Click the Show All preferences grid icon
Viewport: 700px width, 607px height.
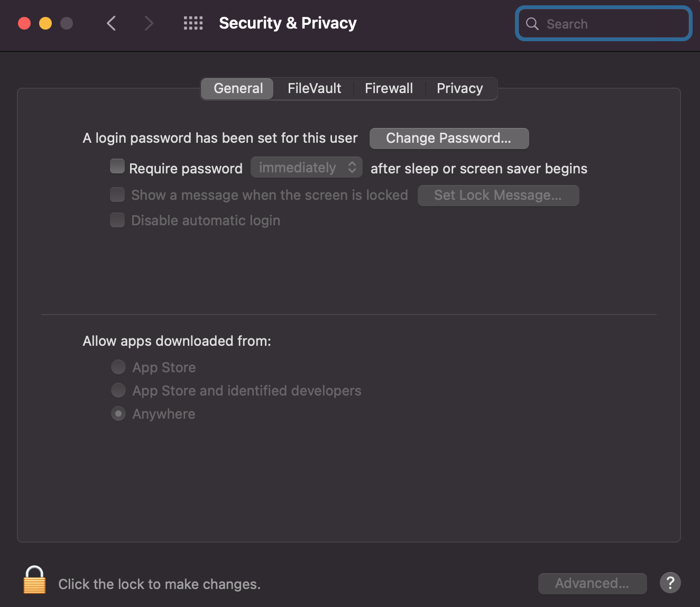(193, 23)
